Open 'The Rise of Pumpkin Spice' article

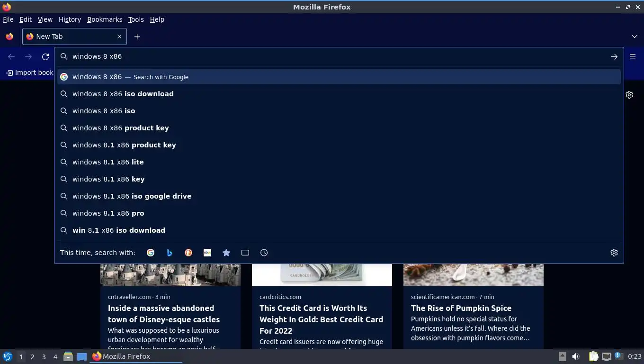(461, 308)
